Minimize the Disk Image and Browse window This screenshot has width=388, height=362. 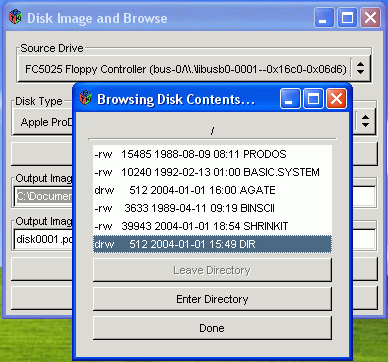pos(324,17)
